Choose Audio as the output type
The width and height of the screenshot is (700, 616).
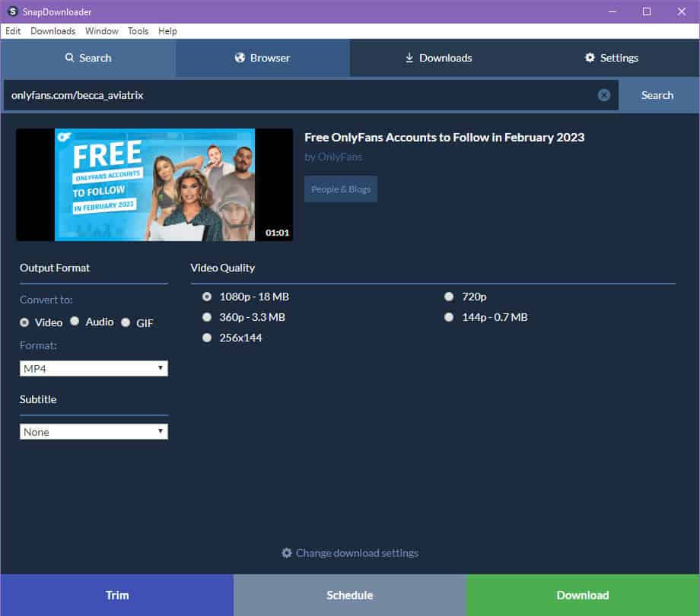click(75, 321)
